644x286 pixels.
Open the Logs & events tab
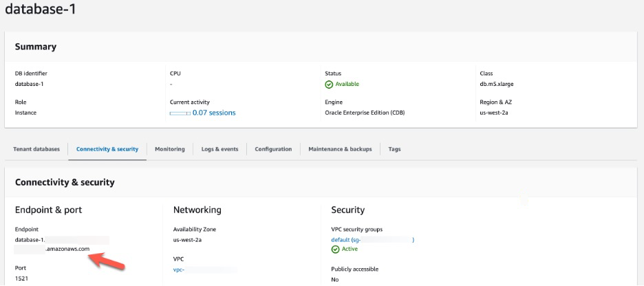tap(219, 149)
